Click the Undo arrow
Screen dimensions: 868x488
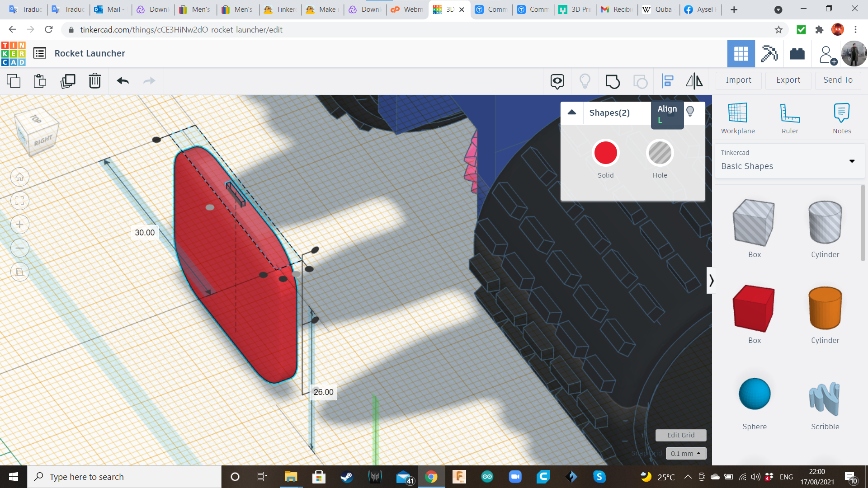[x=123, y=81]
